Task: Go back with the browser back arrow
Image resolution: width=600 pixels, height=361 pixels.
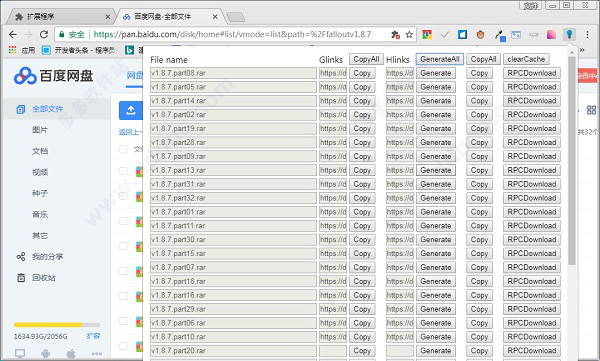Action: click(x=13, y=34)
